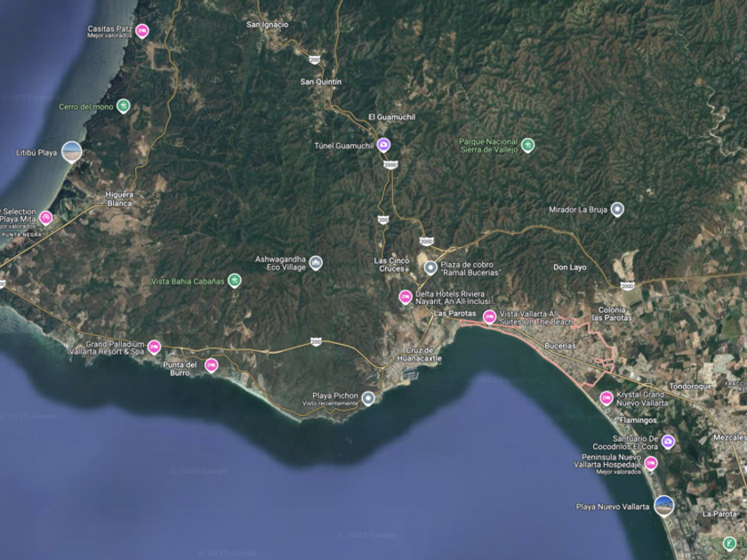The width and height of the screenshot is (747, 560).
Task: Select Vista Vallarta All Suites hotel pin
Action: (489, 316)
